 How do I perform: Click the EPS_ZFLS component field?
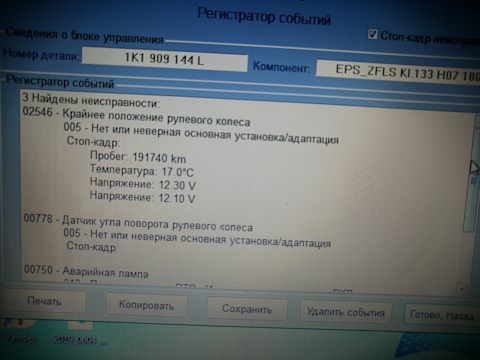coord(398,71)
